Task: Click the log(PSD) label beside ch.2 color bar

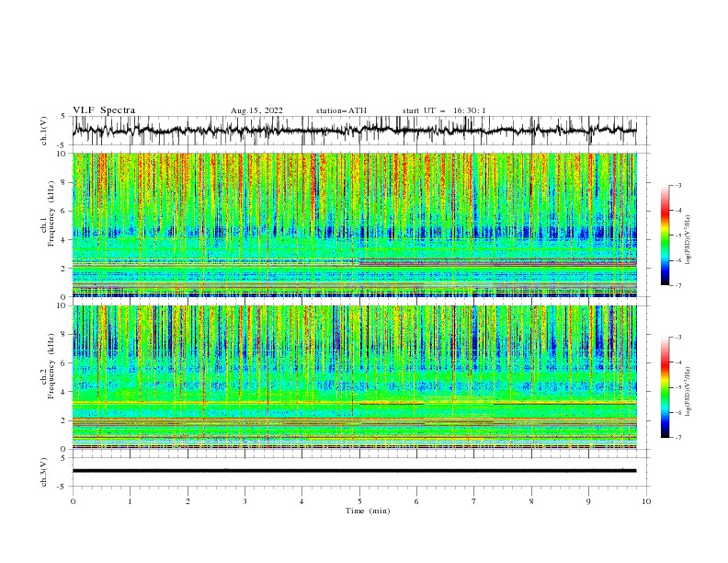Action: pyautogui.click(x=688, y=392)
